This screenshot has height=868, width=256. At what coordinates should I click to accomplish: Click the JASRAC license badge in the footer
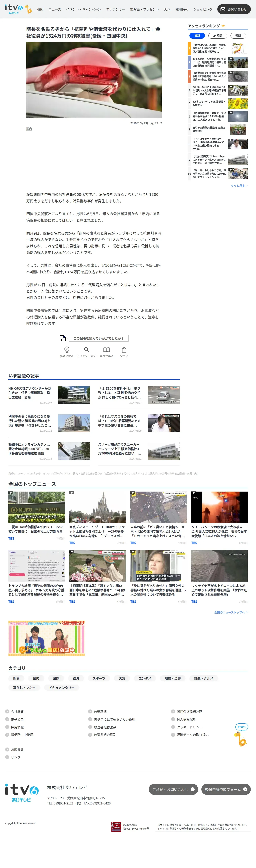pyautogui.click(x=116, y=826)
